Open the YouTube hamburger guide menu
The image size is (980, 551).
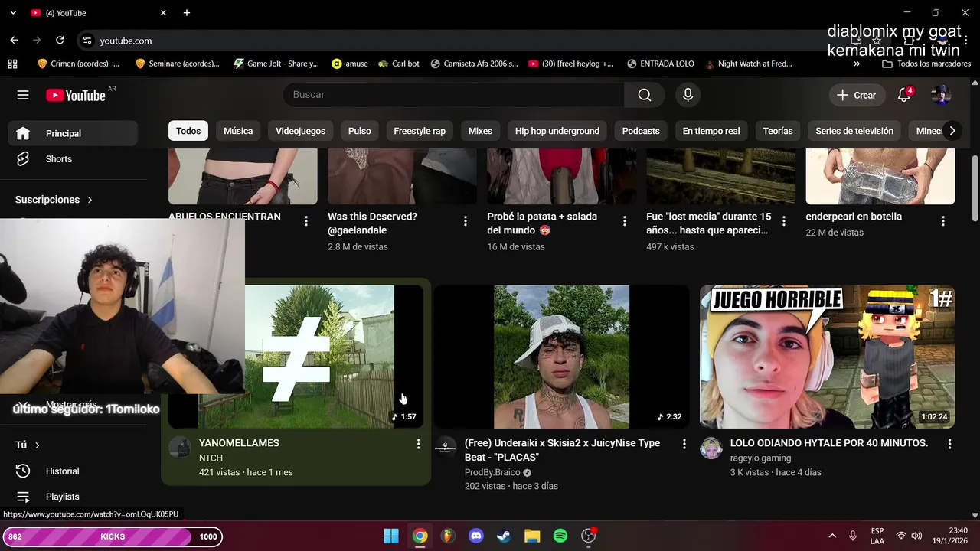click(x=23, y=95)
